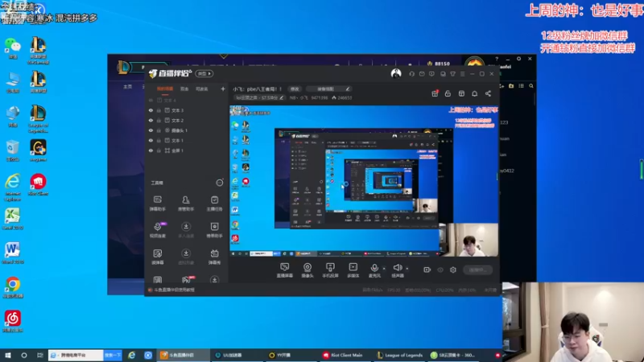The height and width of the screenshot is (362, 644).
Task: Hide the 摄像头 1 source layer
Action: pyautogui.click(x=151, y=130)
